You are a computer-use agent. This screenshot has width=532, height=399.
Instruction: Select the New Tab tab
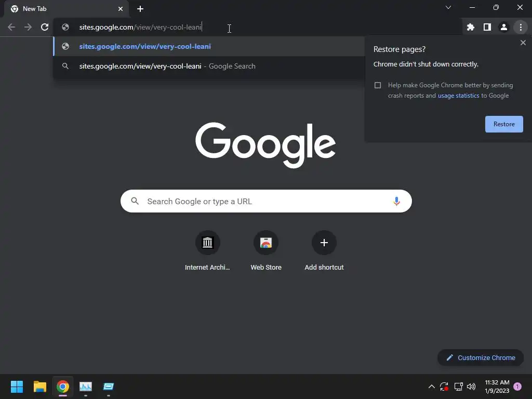tap(66, 9)
